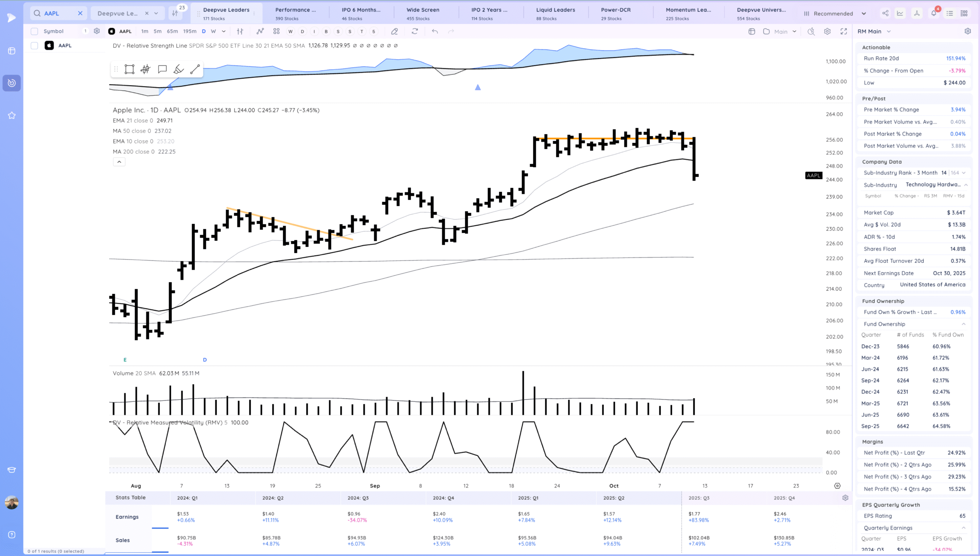Image resolution: width=980 pixels, height=556 pixels.
Task: Open the Power-DCR screen tab
Action: tap(615, 13)
